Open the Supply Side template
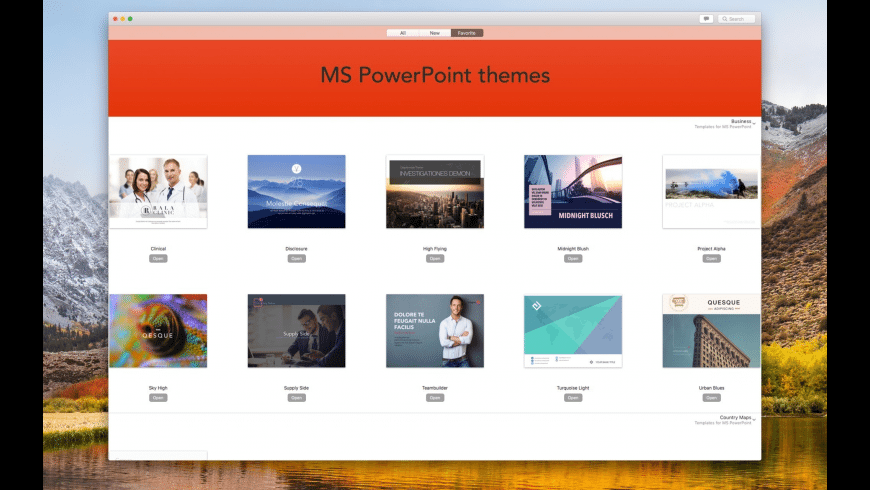 click(x=296, y=398)
